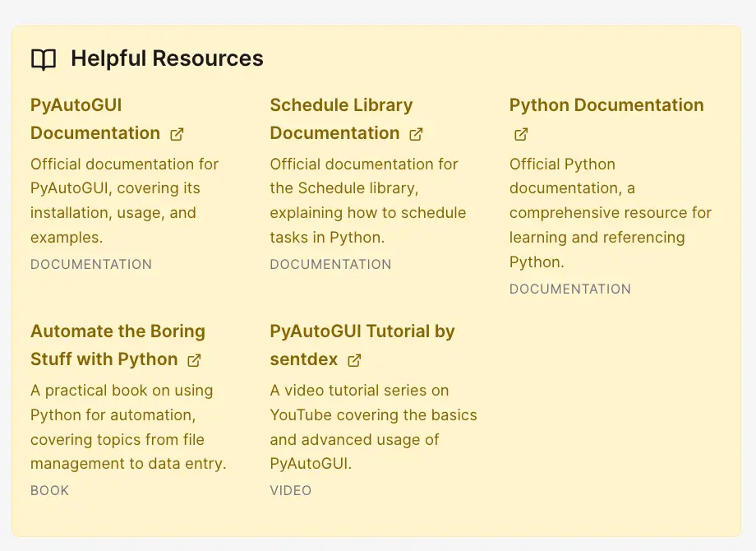Click the text 'A practical book on using'
Image resolution: width=756 pixels, height=551 pixels.
coord(122,391)
